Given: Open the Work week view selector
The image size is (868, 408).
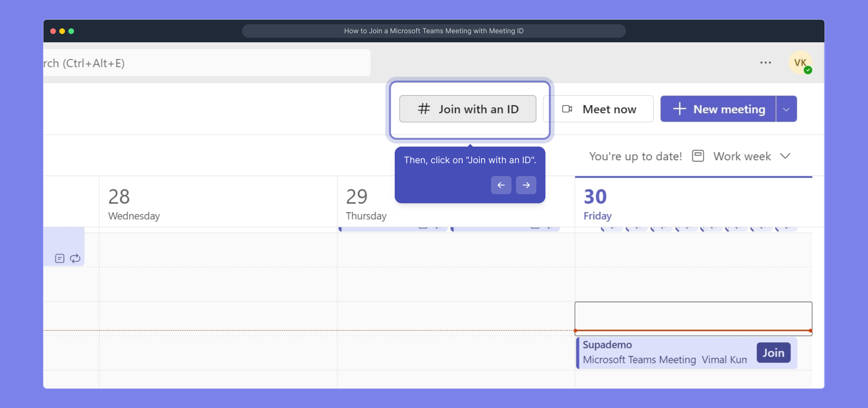Looking at the screenshot, I should click(x=741, y=156).
